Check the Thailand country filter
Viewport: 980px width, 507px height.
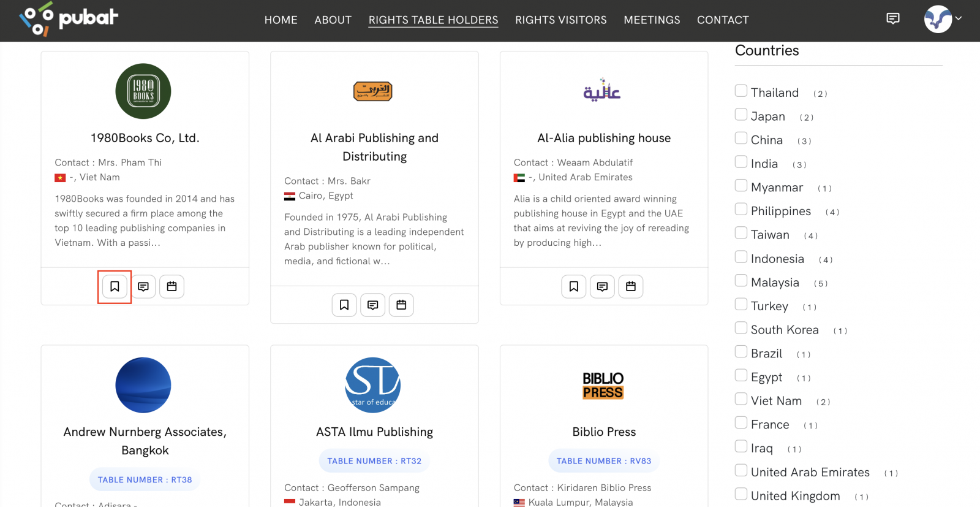[741, 90]
